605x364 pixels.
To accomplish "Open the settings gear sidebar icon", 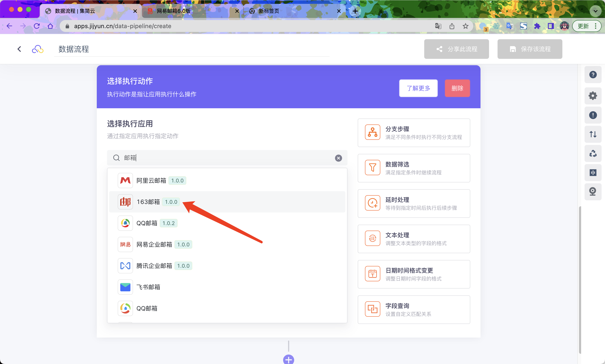I will 593,96.
